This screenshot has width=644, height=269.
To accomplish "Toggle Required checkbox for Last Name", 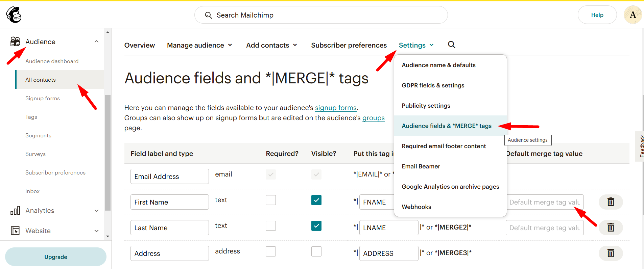I will (271, 226).
